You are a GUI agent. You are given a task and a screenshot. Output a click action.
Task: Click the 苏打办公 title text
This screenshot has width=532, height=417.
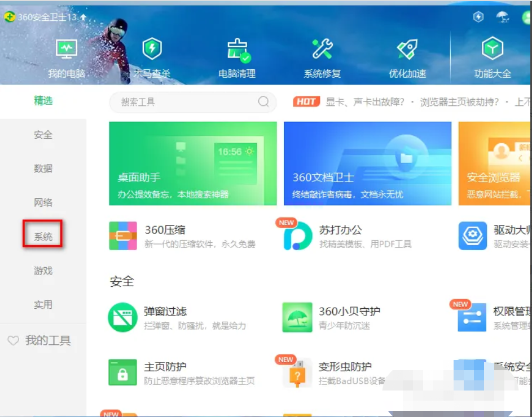pos(340,230)
